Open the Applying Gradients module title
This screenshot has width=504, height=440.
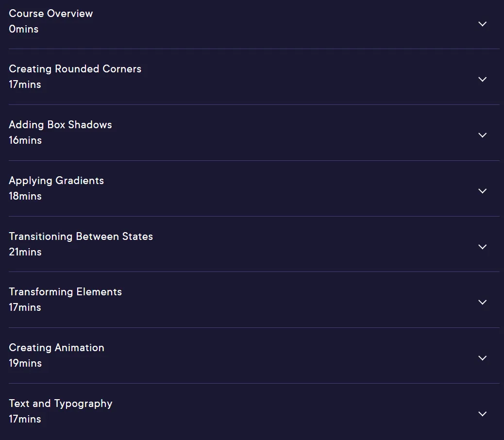56,181
